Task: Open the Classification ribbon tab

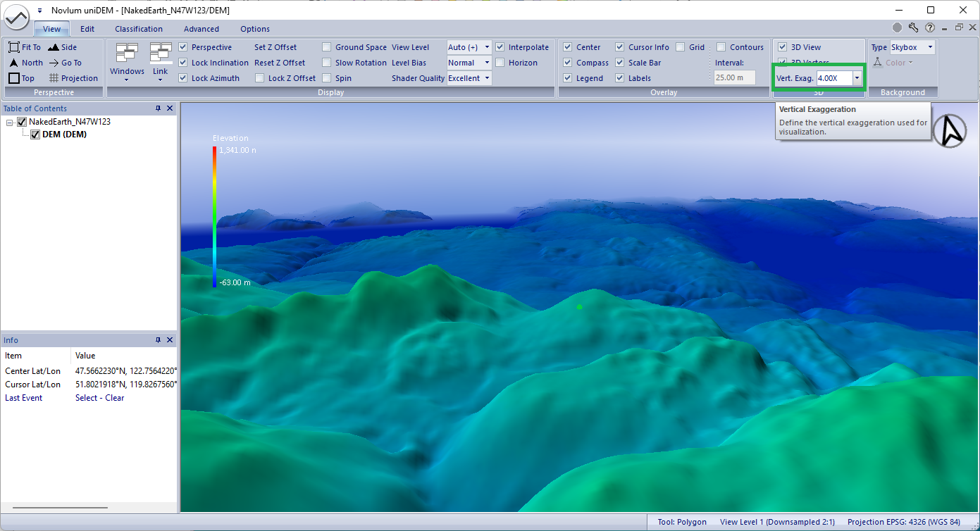Action: click(x=139, y=29)
